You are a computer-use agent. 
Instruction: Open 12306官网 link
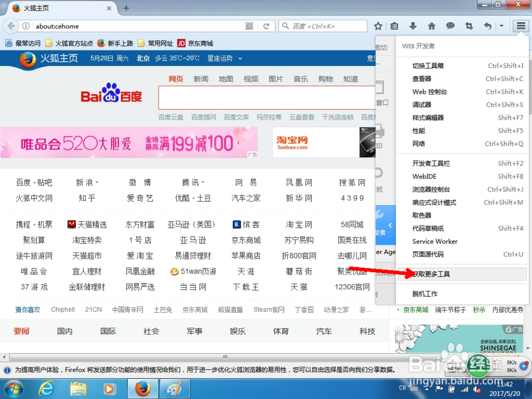pos(352,287)
